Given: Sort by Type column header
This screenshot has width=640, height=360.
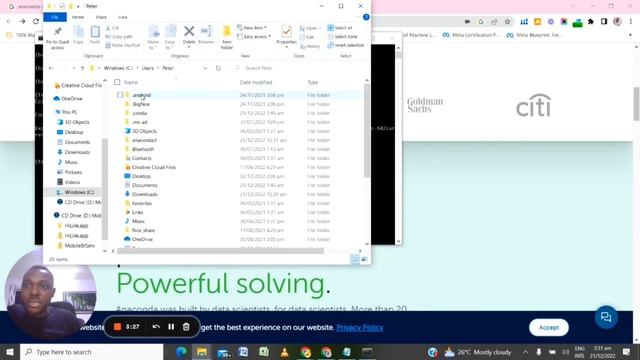Looking at the screenshot, I should click(x=313, y=82).
